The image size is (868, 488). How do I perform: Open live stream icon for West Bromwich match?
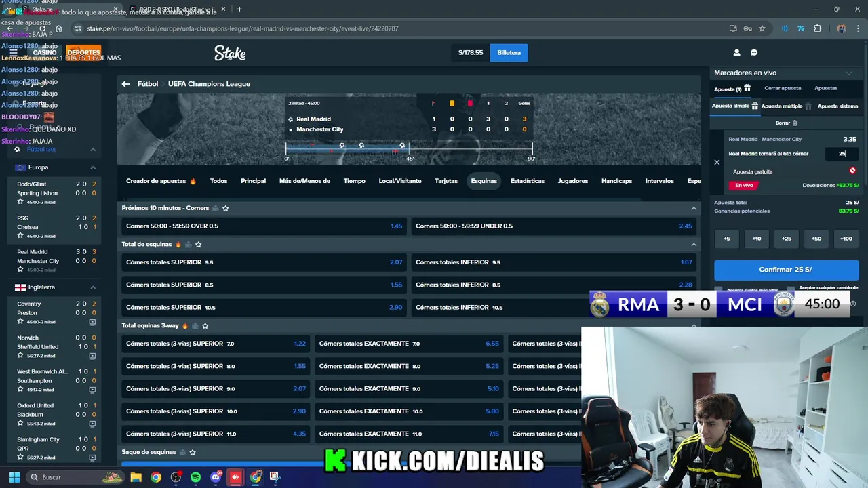(92, 390)
